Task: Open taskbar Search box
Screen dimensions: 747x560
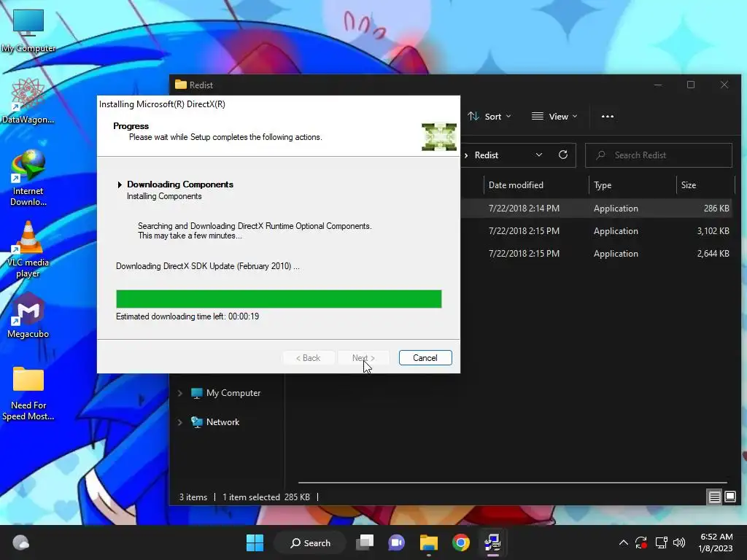Action: (x=311, y=542)
